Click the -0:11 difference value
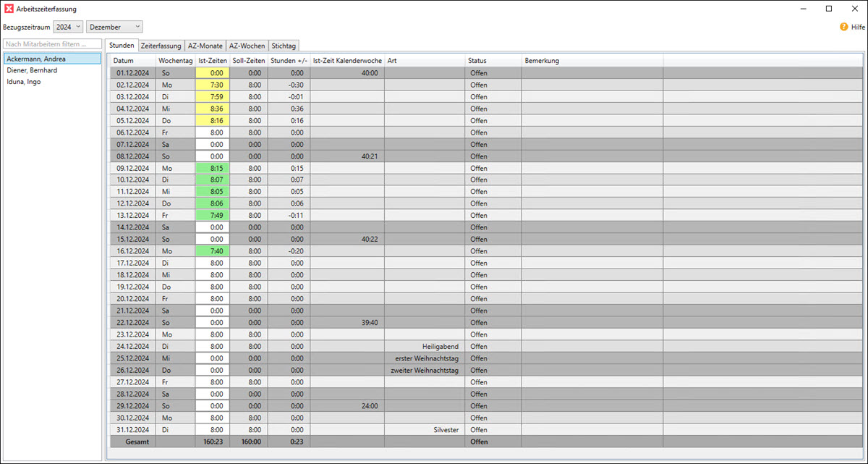 tap(295, 216)
